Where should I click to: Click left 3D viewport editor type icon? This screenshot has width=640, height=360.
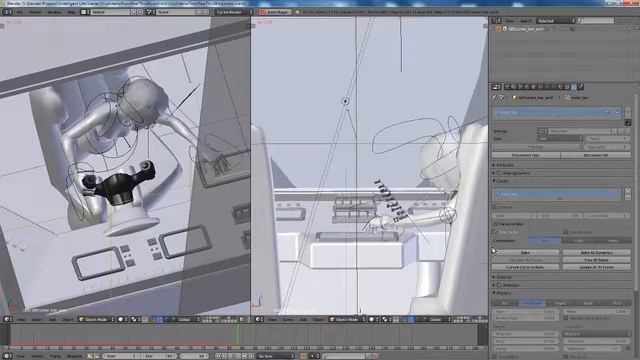7,319
